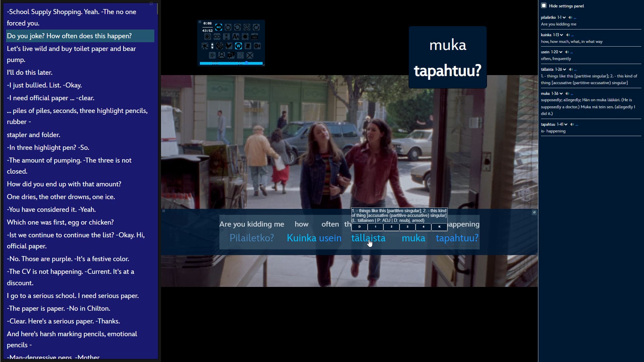Open the chat bubbles icon
The height and width of the screenshot is (362, 644).
click(231, 55)
